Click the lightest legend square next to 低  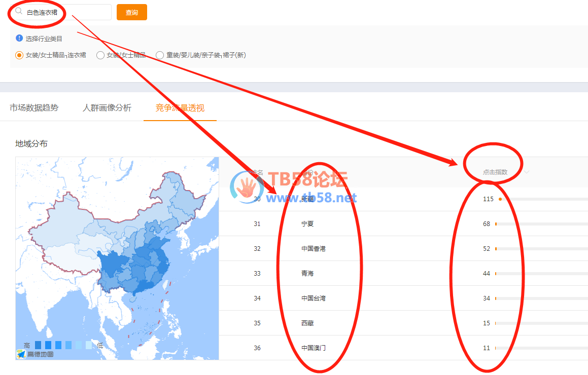[x=89, y=345]
